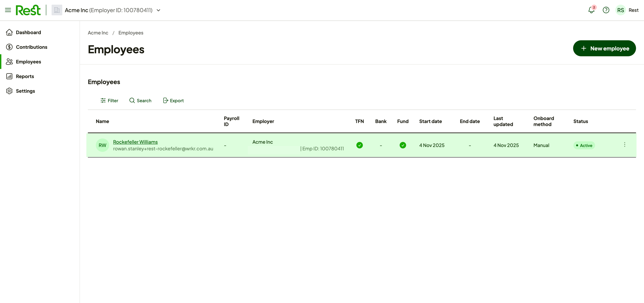Click the Acme Inc building icon
Image resolution: width=644 pixels, height=303 pixels.
click(57, 10)
